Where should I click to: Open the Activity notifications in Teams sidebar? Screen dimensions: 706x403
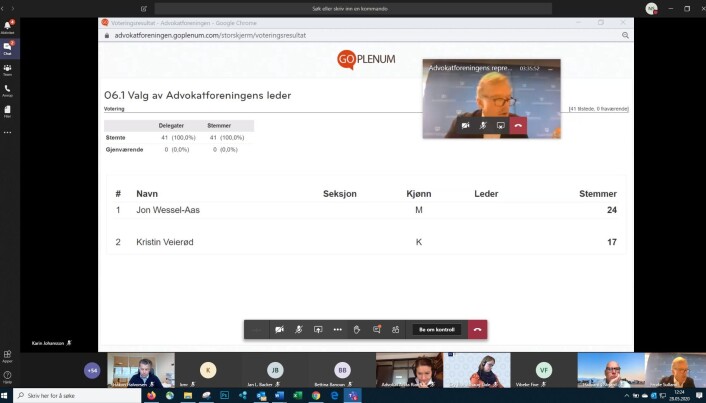pyautogui.click(x=8, y=27)
